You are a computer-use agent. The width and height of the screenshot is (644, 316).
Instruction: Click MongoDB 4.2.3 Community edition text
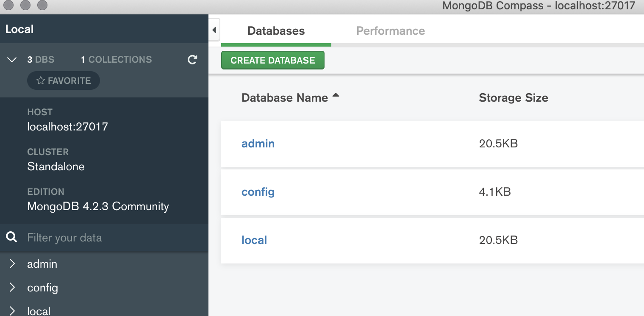[x=98, y=206]
